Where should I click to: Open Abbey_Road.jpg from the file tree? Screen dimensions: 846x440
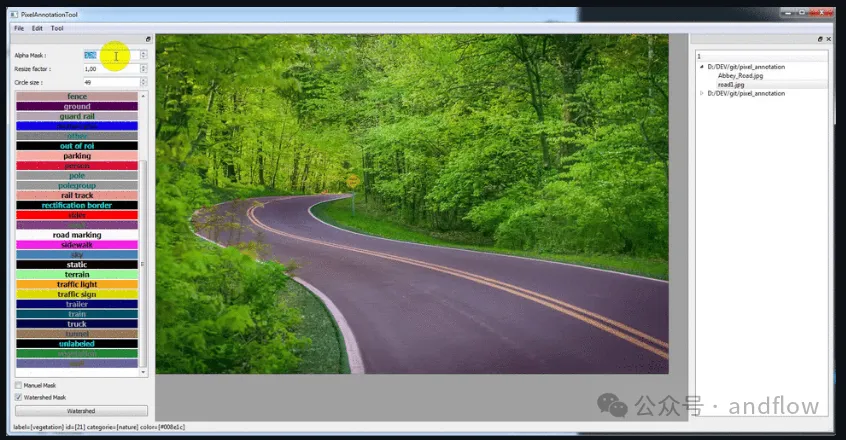(739, 76)
